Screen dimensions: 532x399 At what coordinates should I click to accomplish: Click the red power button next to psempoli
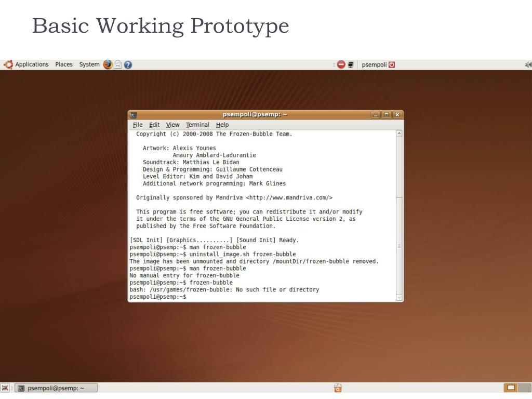click(392, 64)
